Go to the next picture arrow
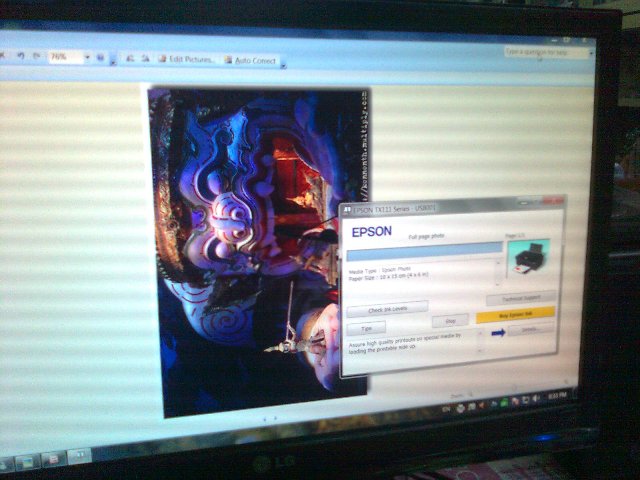The width and height of the screenshot is (640, 480). [x=276, y=418]
